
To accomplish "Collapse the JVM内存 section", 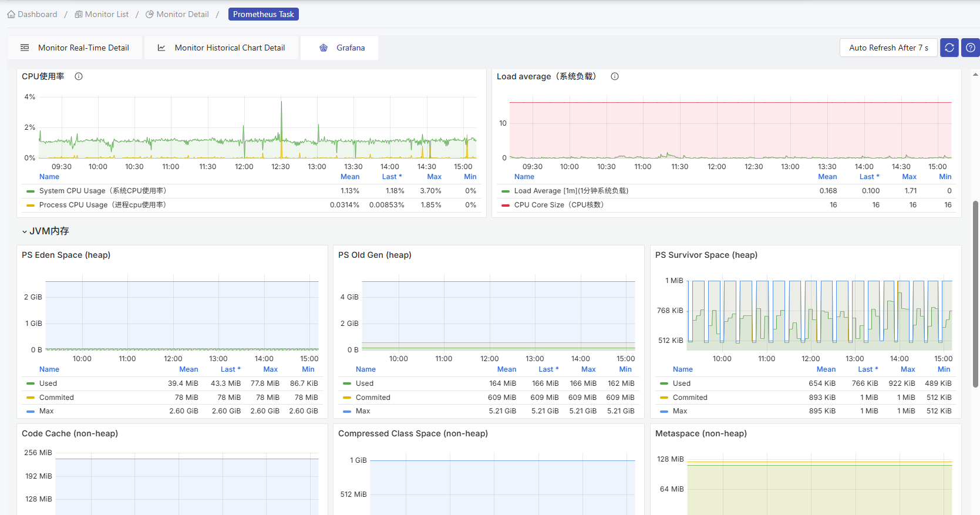I will [25, 231].
